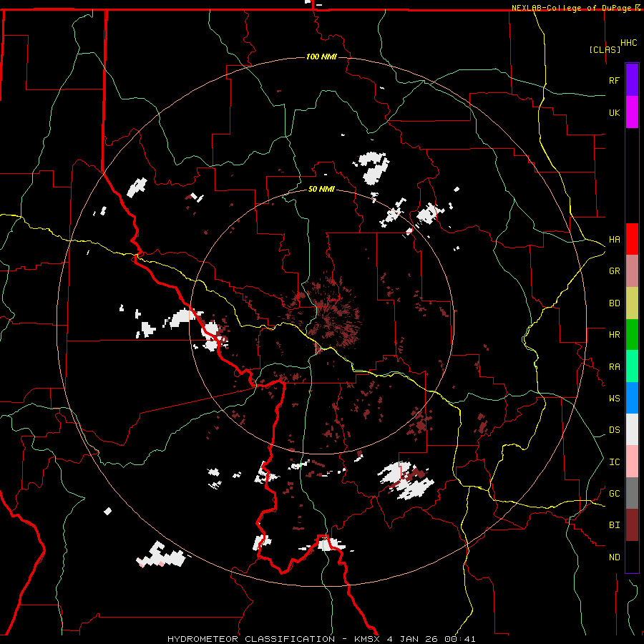Select the IC pink legend swatch
The width and height of the screenshot is (644, 644).
pyautogui.click(x=632, y=462)
